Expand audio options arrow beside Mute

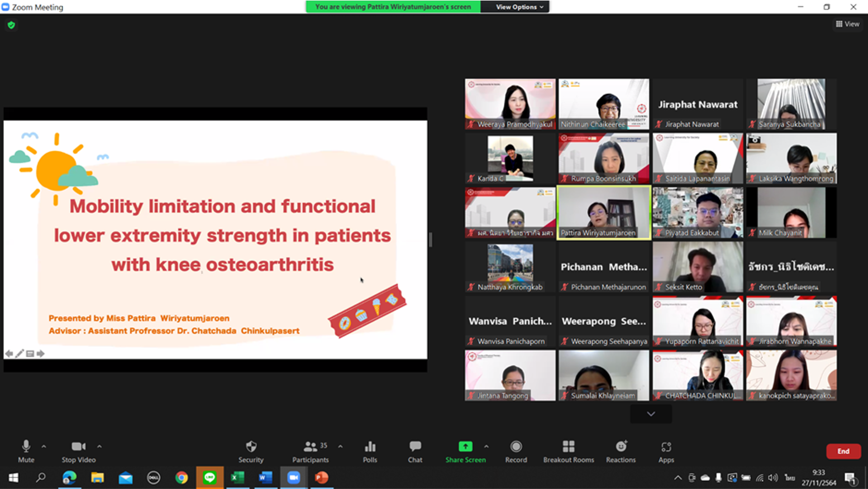pyautogui.click(x=44, y=447)
